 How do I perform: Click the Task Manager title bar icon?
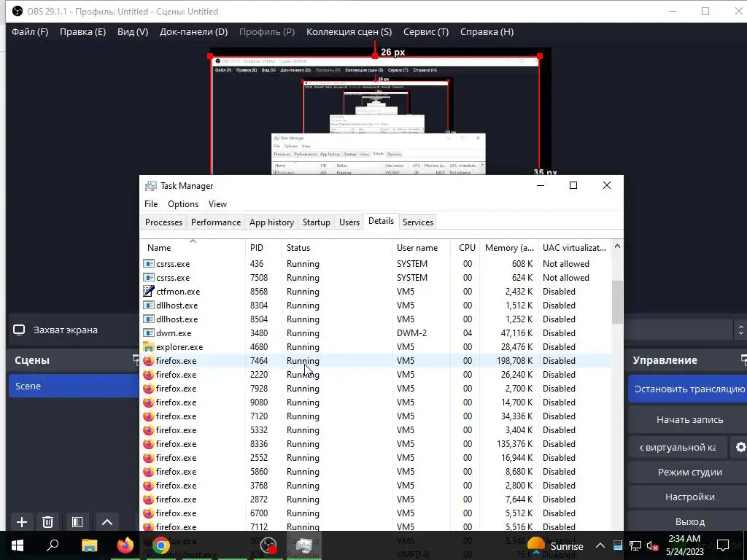point(150,186)
